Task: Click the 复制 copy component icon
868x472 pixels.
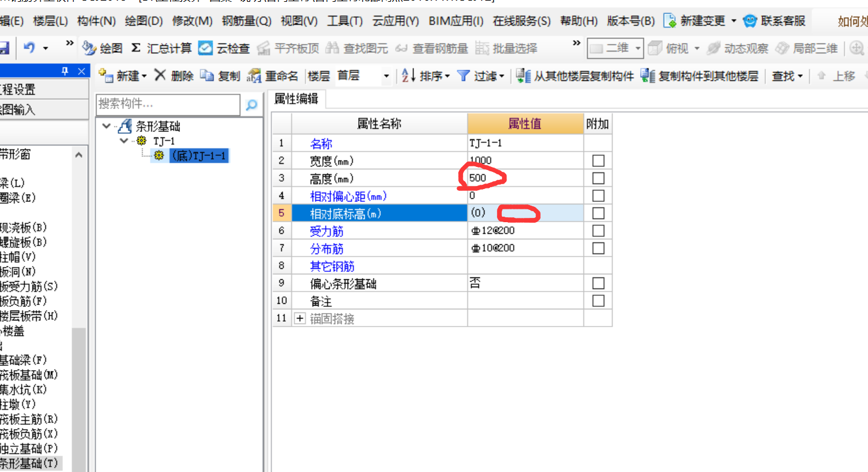Action: [x=208, y=75]
